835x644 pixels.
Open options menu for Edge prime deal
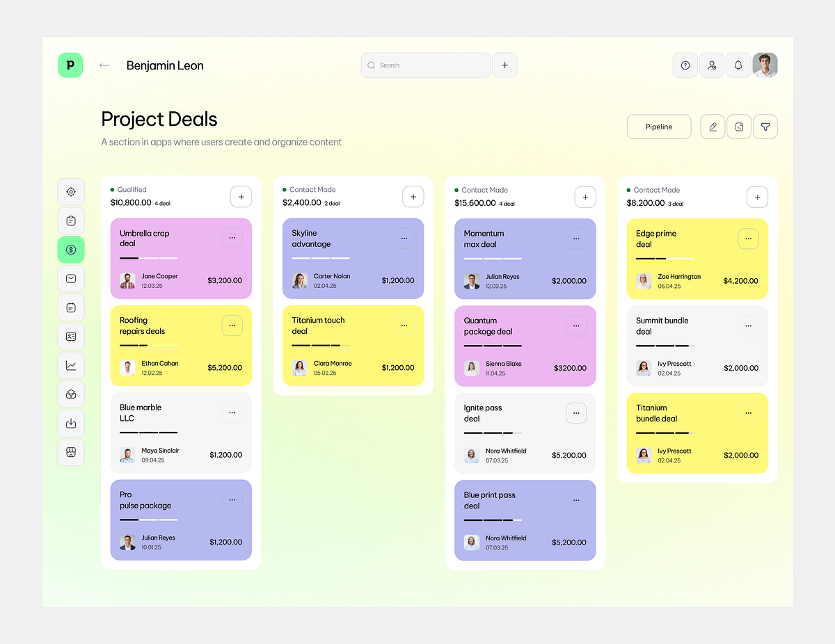pyautogui.click(x=748, y=239)
